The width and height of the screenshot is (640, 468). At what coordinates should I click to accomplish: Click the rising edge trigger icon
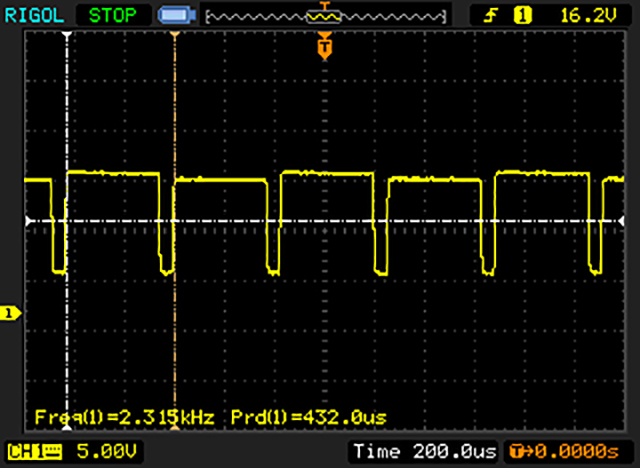tap(491, 16)
